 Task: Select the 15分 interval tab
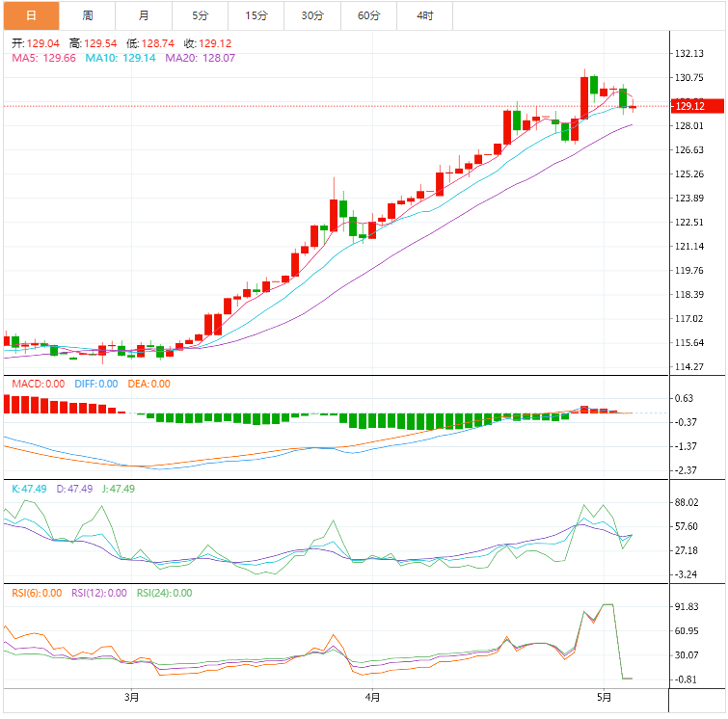[256, 15]
